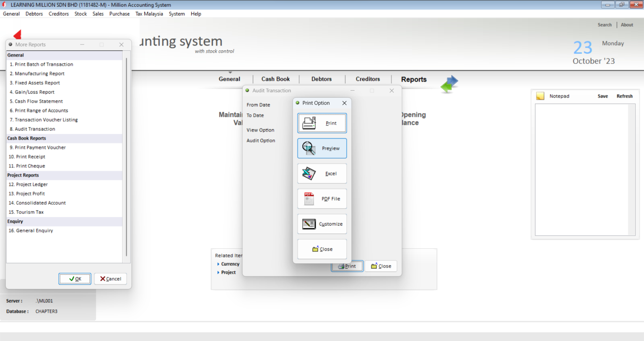Image resolution: width=644 pixels, height=341 pixels.
Task: Close the Print Option dialog
Action: [344, 103]
